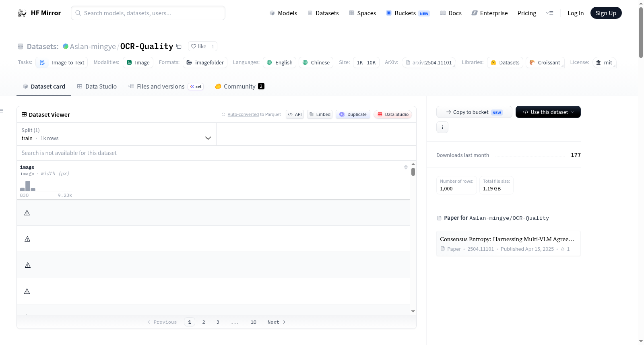
Task: Open the Community tab
Action: (x=239, y=87)
